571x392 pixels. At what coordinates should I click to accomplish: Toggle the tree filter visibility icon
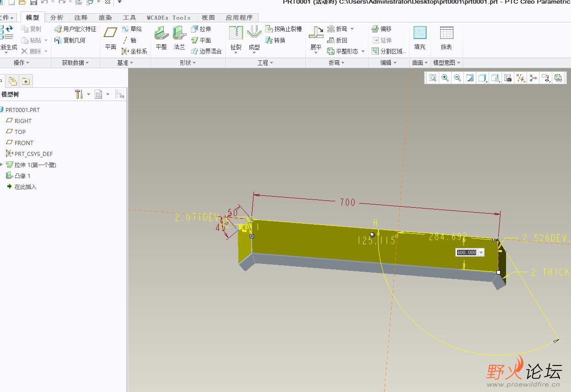(x=119, y=94)
